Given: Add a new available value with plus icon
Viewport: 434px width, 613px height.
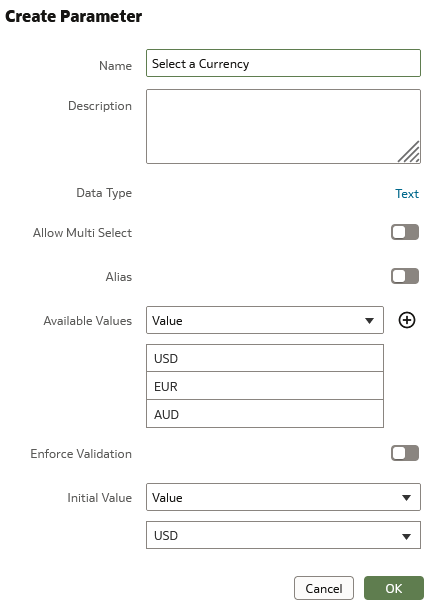Looking at the screenshot, I should (407, 320).
